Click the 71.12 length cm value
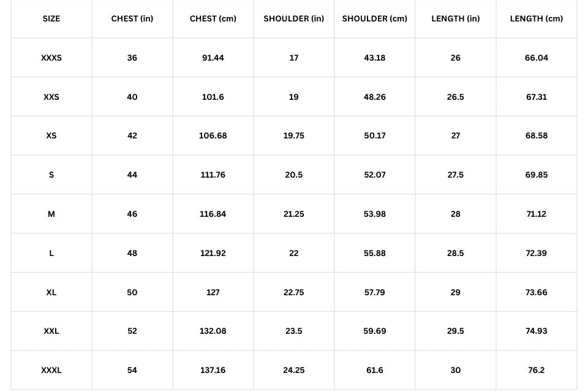Viewport: 588px width, 392px height. click(x=537, y=214)
